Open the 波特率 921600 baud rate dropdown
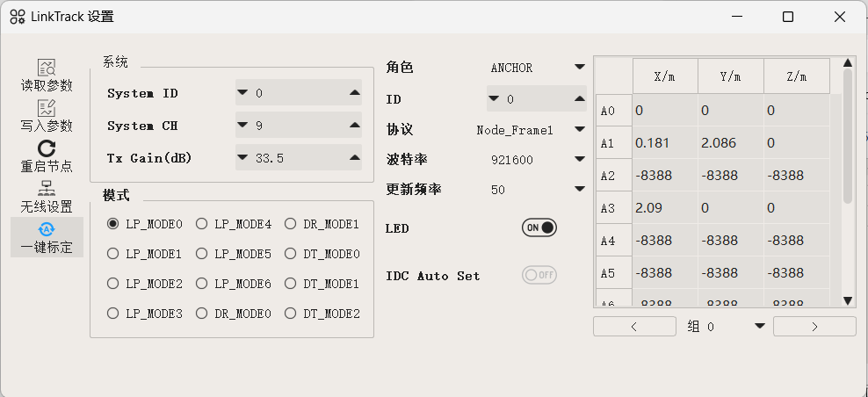Viewport: 868px width, 397px height. [579, 160]
